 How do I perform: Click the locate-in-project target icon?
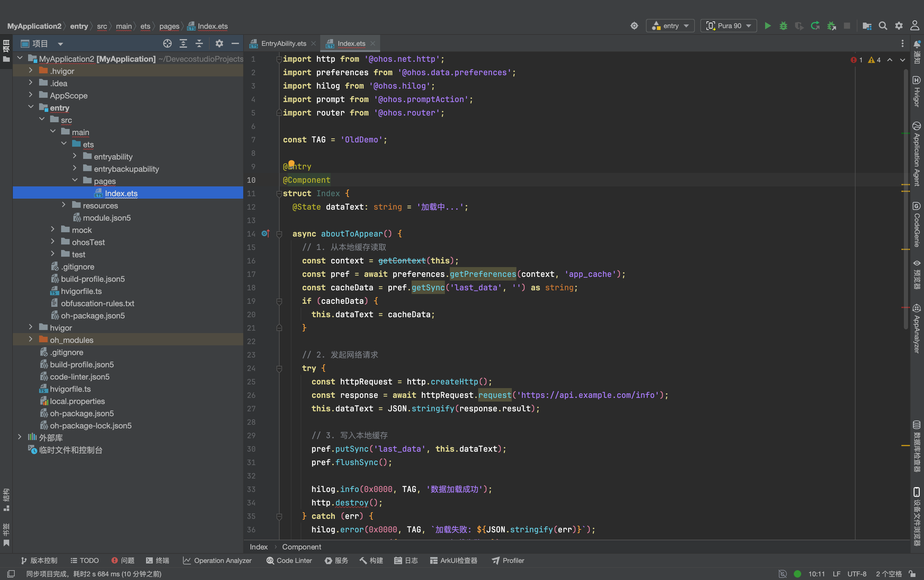point(167,43)
